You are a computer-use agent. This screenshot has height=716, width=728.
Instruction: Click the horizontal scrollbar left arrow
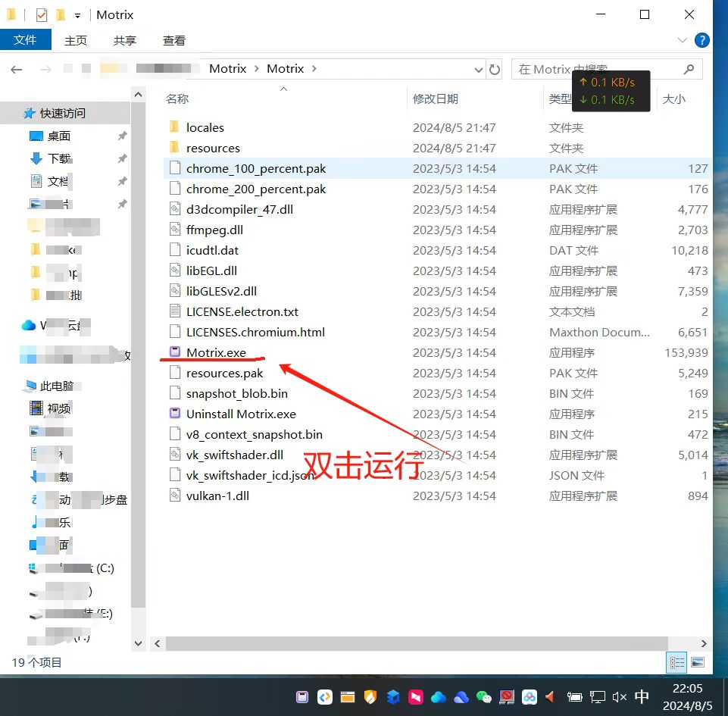158,643
